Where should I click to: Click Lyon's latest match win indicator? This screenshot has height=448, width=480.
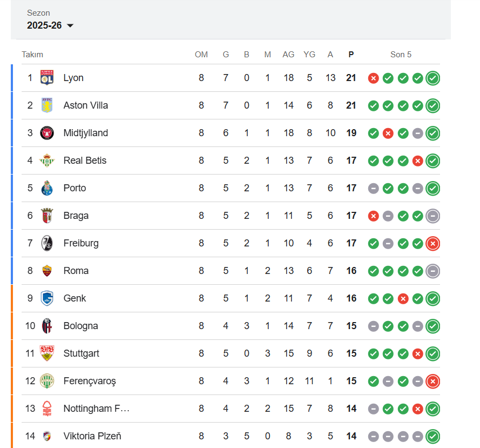pyautogui.click(x=432, y=78)
